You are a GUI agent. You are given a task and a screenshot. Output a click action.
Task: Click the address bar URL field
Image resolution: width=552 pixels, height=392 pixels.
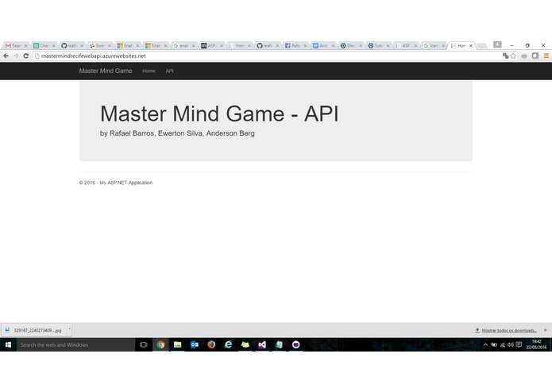268,56
